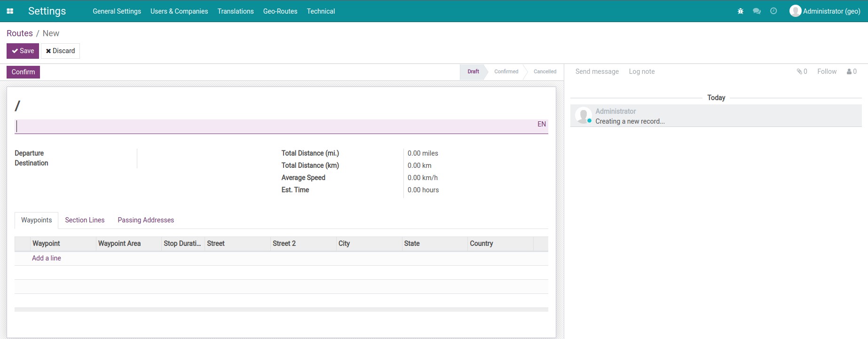Click the followers person icon counter
This screenshot has width=868, height=339.
[852, 71]
